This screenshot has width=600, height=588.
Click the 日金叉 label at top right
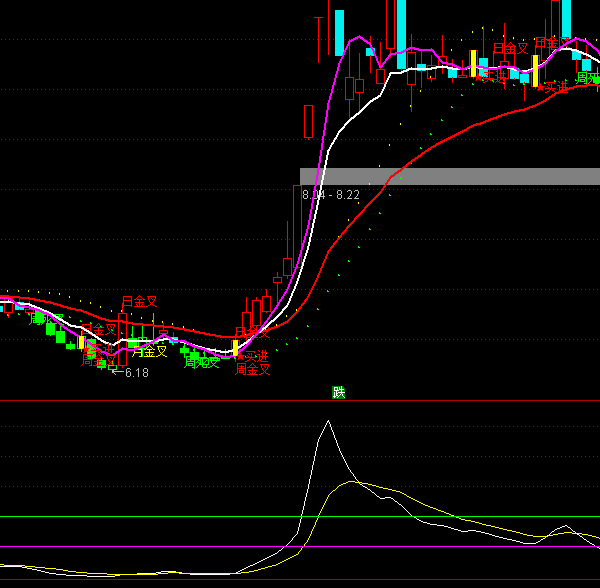pyautogui.click(x=510, y=48)
